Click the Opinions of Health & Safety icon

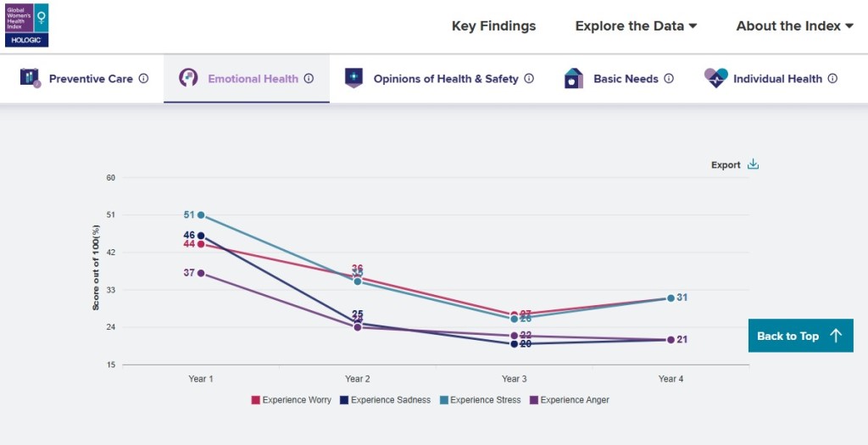[353, 78]
